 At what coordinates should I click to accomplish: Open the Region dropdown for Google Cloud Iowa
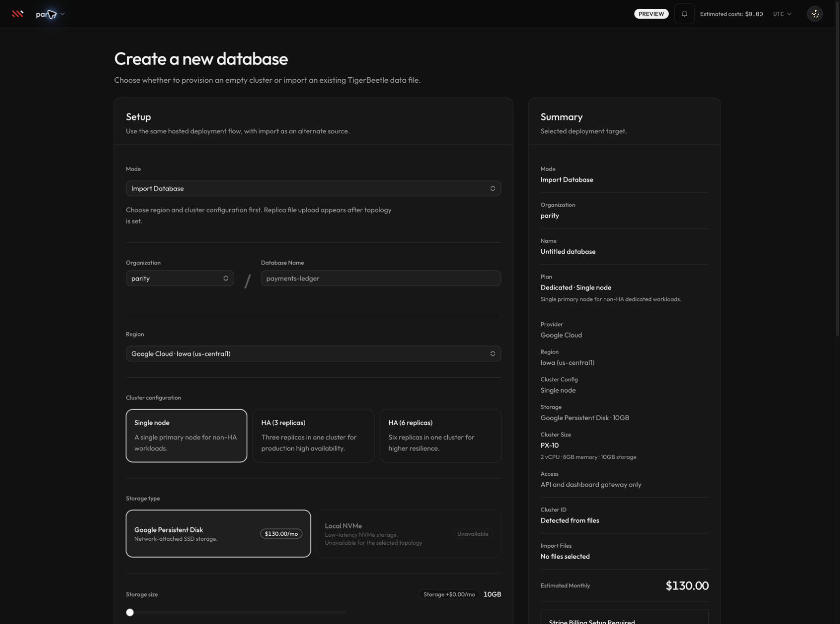(x=313, y=354)
